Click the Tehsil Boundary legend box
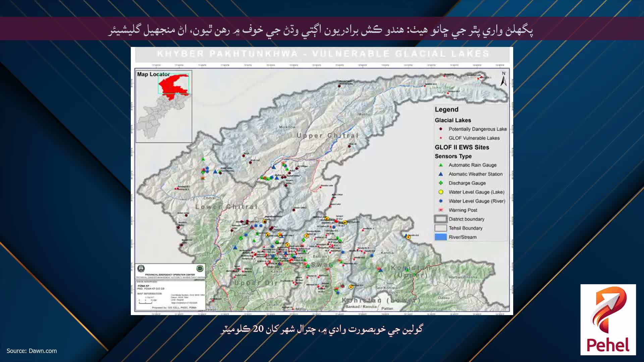Image resolution: width=644 pixels, height=362 pixels. [x=441, y=228]
